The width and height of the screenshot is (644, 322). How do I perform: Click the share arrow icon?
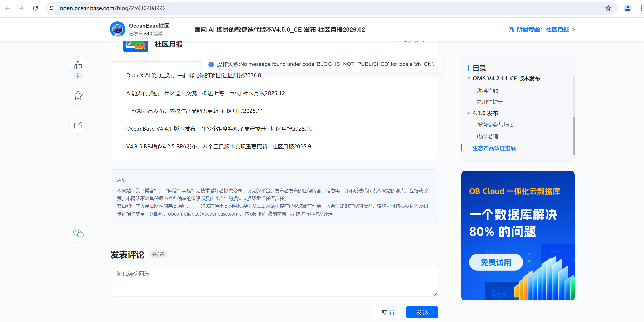coord(78,126)
